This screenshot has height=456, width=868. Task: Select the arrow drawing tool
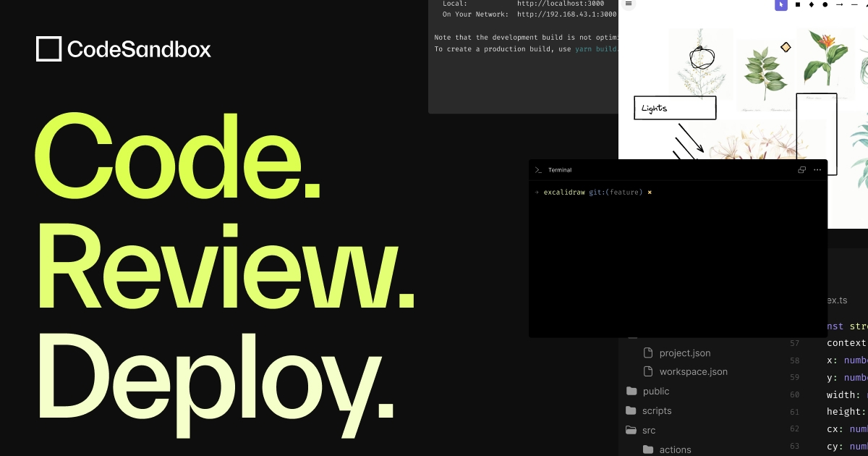click(840, 4)
